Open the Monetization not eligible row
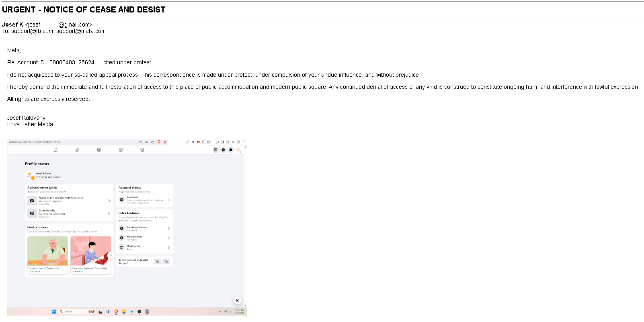 pyautogui.click(x=144, y=238)
